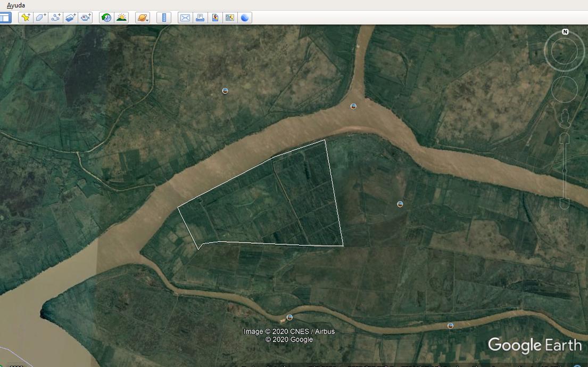
Task: Select the Add Polygon tool
Action: 41,18
